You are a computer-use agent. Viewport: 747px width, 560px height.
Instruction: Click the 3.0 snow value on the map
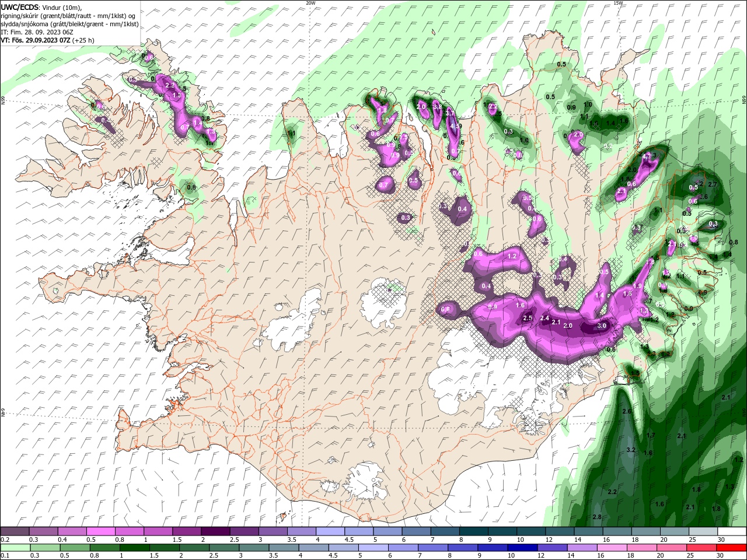click(x=602, y=326)
